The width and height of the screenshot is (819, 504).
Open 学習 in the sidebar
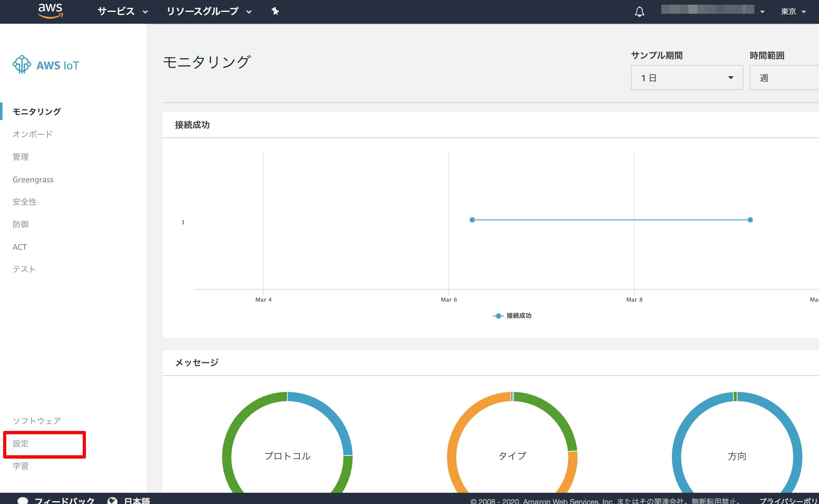tap(21, 466)
